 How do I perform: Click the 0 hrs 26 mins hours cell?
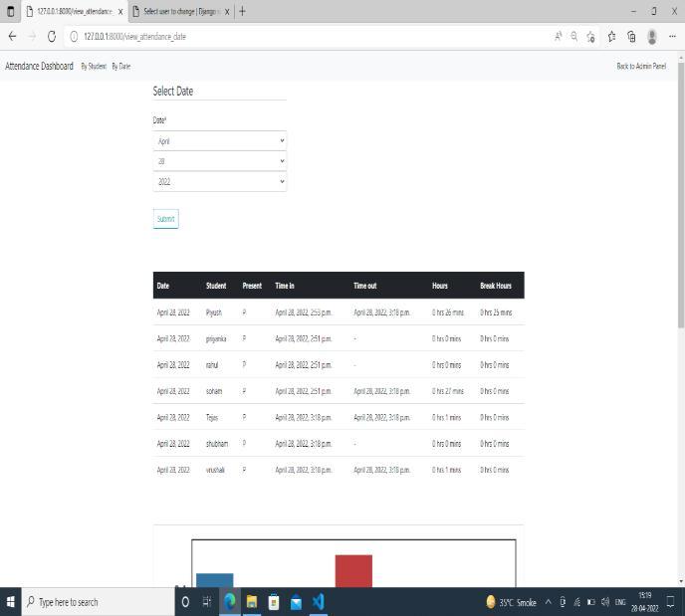coord(448,312)
